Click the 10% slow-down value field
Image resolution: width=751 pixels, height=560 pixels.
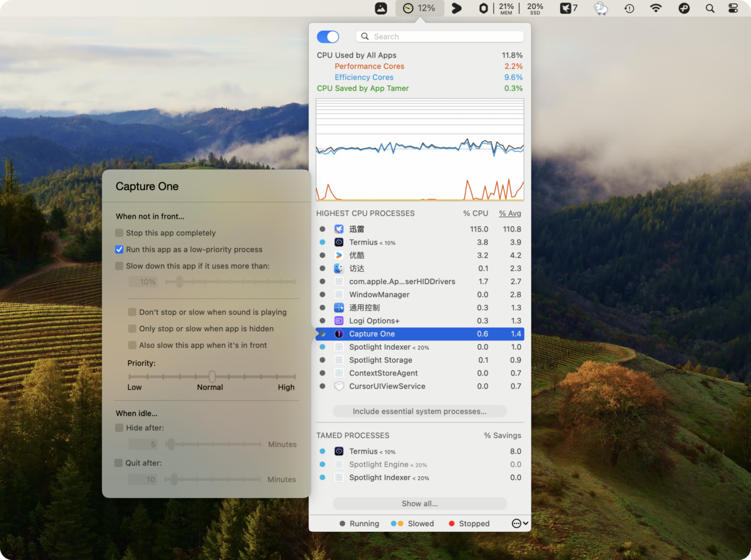(143, 282)
